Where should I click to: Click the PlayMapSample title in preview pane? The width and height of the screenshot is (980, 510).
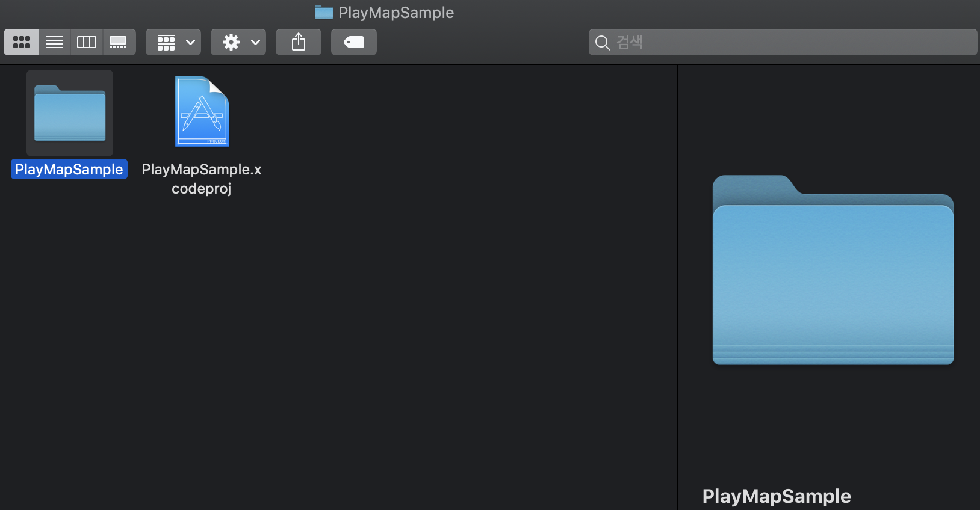tap(777, 496)
